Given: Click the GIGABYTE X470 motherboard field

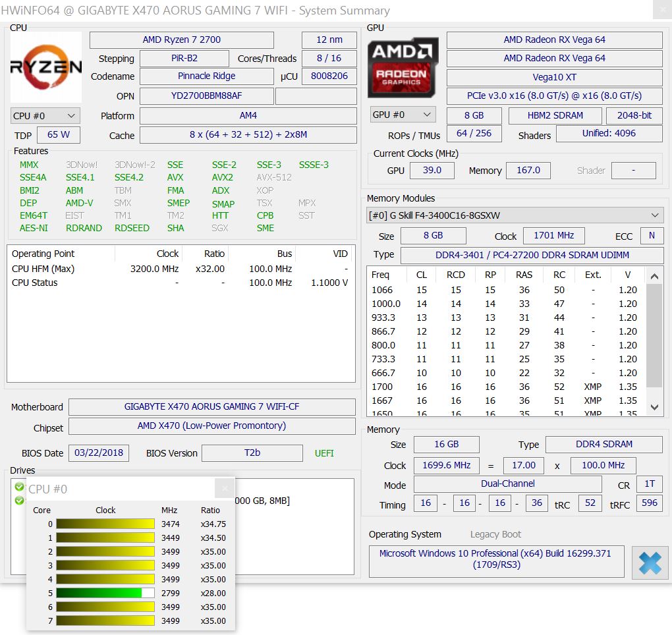Looking at the screenshot, I should pyautogui.click(x=211, y=406).
